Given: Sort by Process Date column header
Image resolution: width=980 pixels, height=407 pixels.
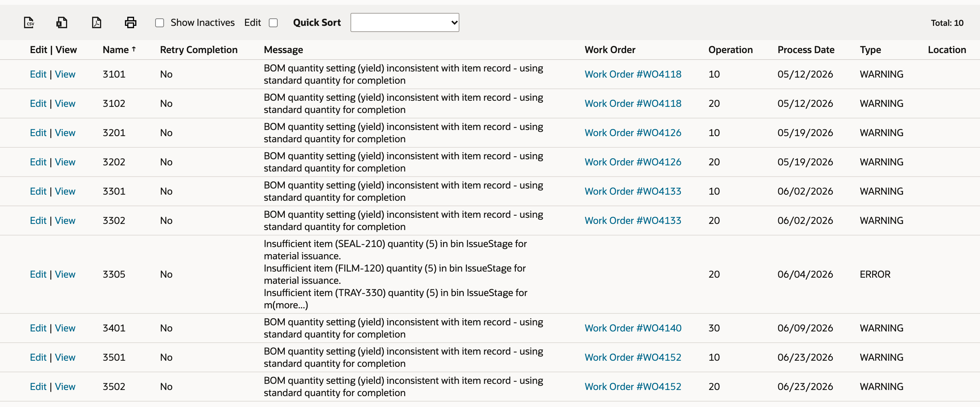Looking at the screenshot, I should tap(806, 50).
